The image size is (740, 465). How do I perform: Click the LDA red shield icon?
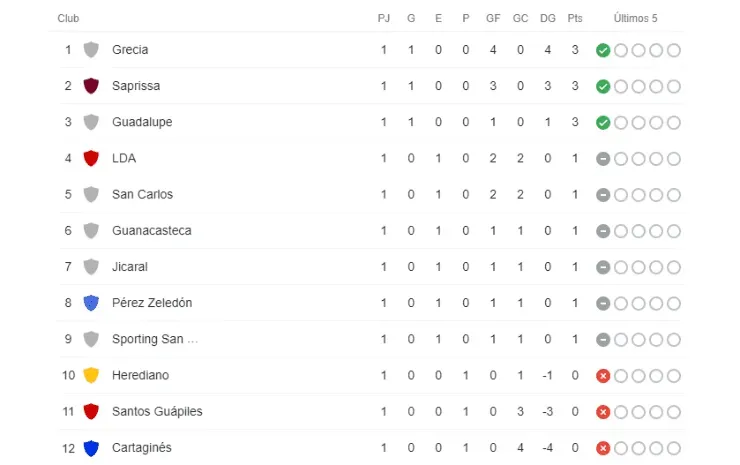[x=91, y=158]
